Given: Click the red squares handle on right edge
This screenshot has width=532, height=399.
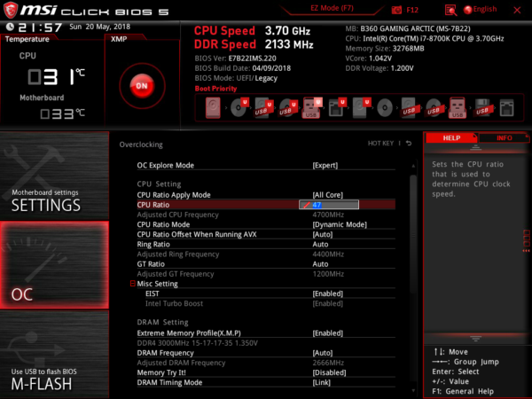Looking at the screenshot, I should [527, 240].
